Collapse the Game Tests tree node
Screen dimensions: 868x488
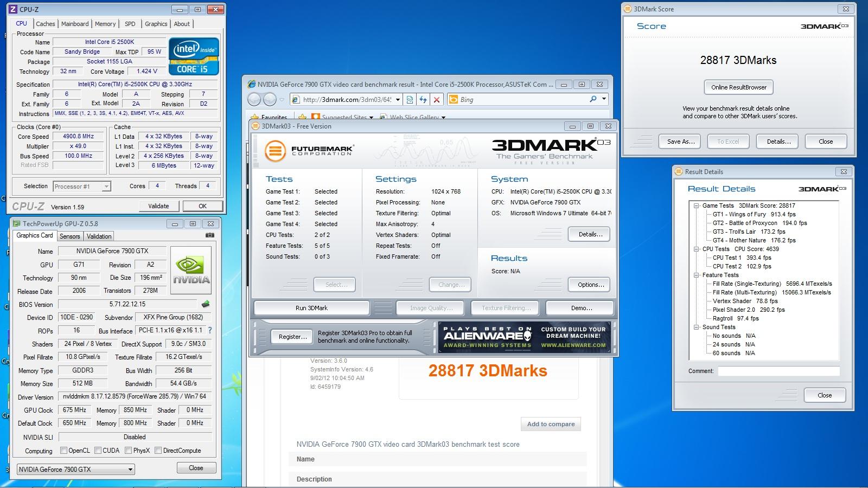(x=697, y=206)
